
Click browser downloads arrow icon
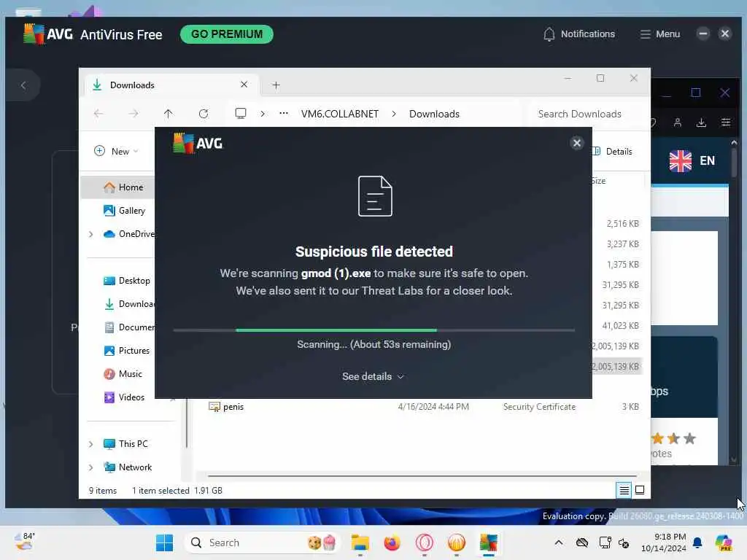tap(701, 122)
